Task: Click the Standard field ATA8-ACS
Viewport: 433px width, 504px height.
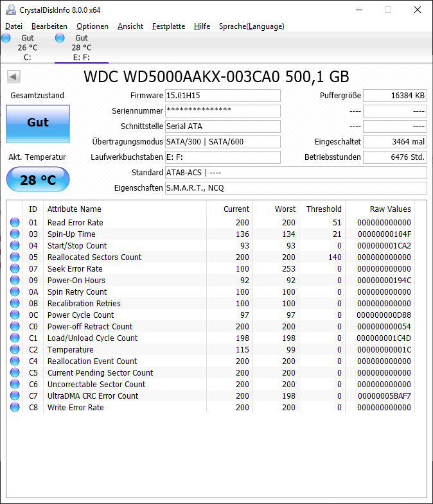Action: point(296,173)
